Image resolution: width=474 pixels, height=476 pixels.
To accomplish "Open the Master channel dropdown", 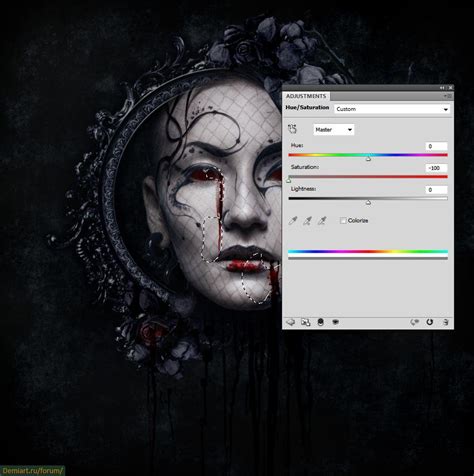I will 334,130.
